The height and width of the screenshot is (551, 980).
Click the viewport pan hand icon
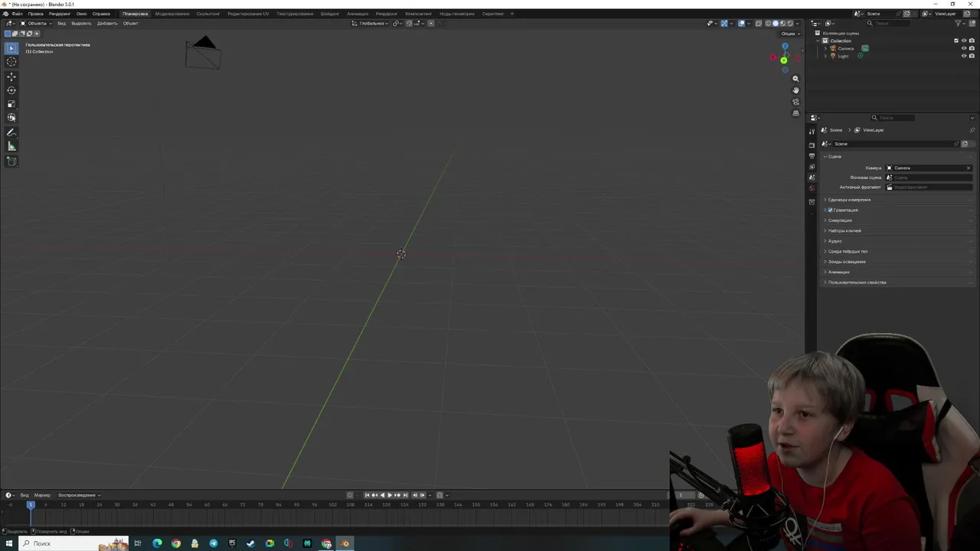coord(795,90)
